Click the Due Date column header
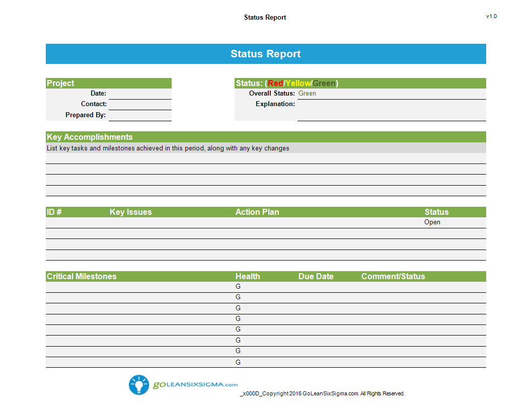Screen dimensions: 532x411 point(316,276)
